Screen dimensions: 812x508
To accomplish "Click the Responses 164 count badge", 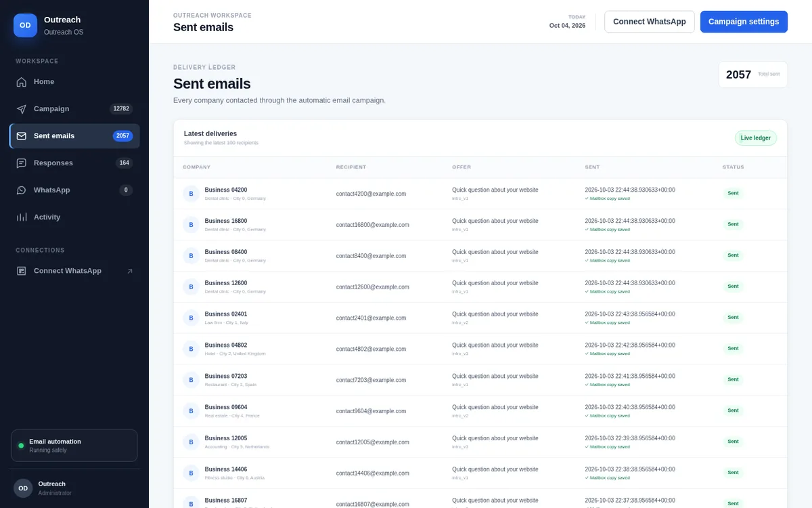I will tap(124, 163).
